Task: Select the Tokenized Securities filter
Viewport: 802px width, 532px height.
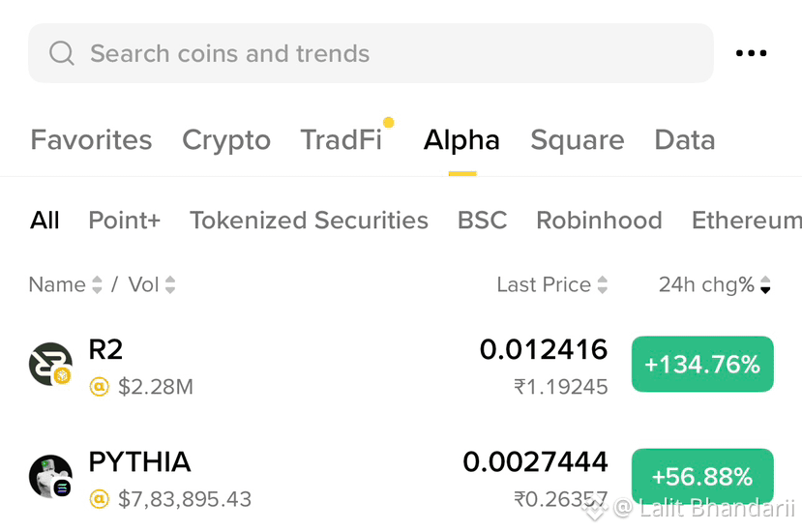Action: coord(309,221)
